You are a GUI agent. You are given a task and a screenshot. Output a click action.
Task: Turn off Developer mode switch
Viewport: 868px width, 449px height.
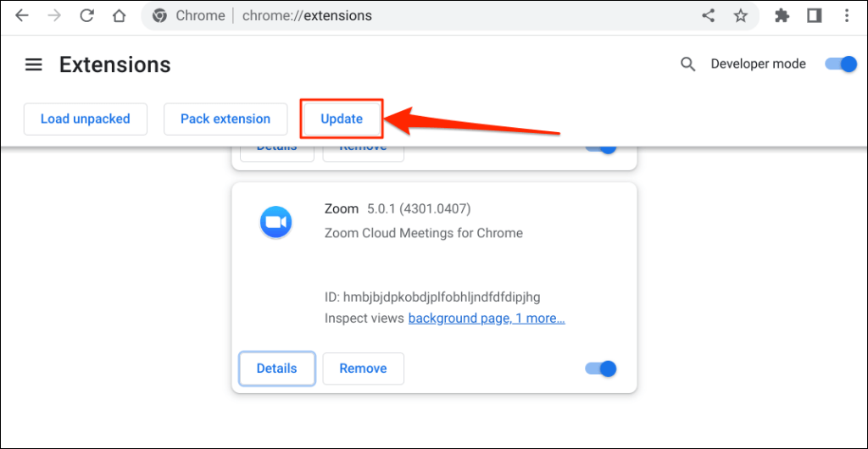841,64
